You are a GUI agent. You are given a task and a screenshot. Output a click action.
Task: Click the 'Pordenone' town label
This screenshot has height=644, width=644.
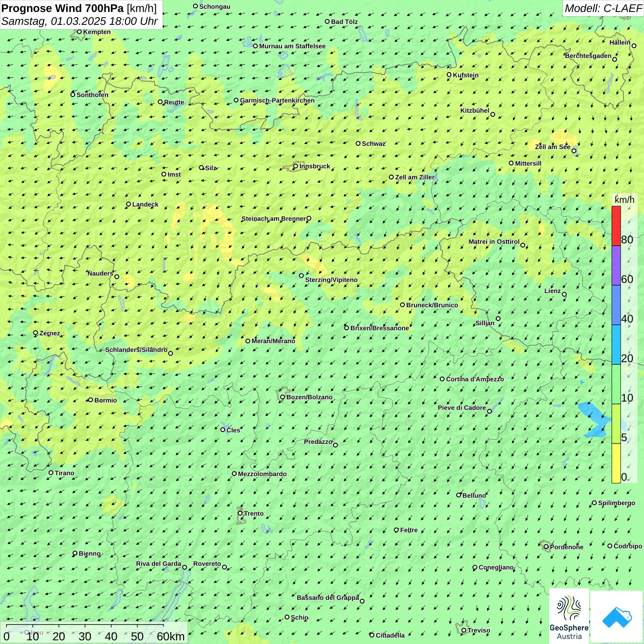(x=567, y=547)
